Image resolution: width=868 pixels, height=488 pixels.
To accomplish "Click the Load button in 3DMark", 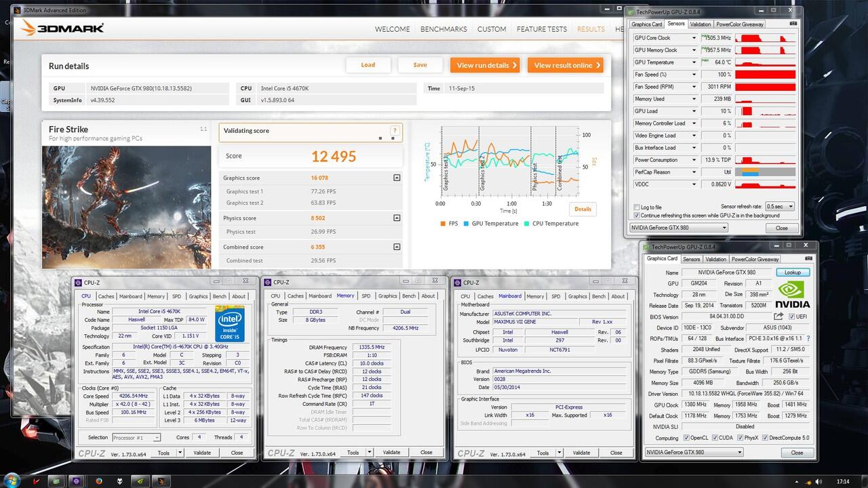I will coord(368,65).
